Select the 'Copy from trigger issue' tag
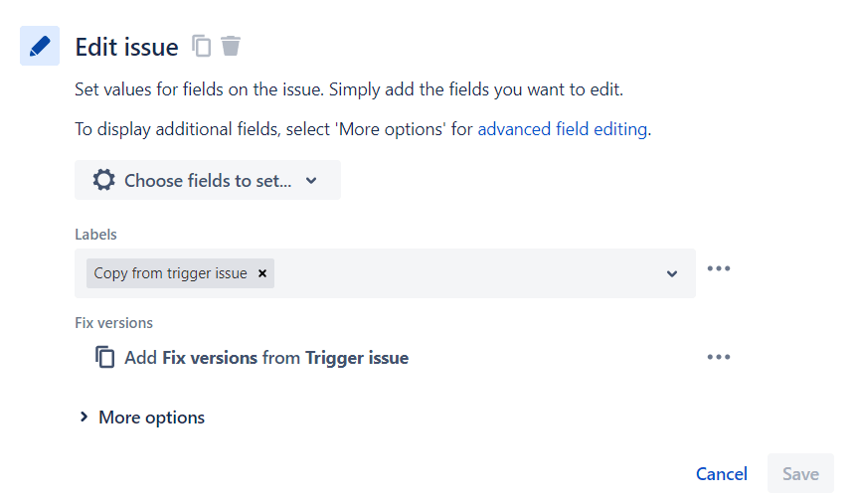The height and width of the screenshot is (504, 857). click(171, 273)
